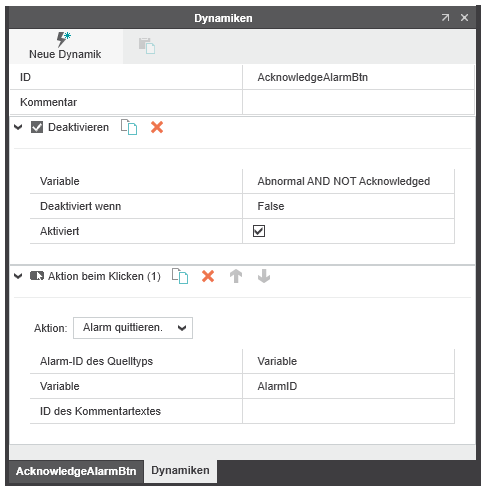Collapse the Deaktivieren section
Image resolution: width=486 pixels, height=491 pixels.
tap(18, 127)
